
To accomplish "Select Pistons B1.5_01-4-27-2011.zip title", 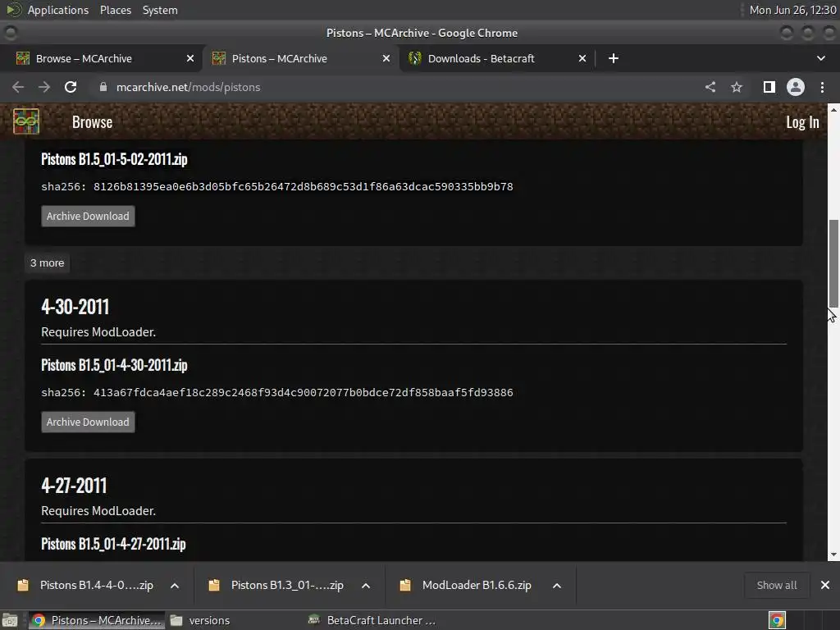I will click(x=113, y=544).
